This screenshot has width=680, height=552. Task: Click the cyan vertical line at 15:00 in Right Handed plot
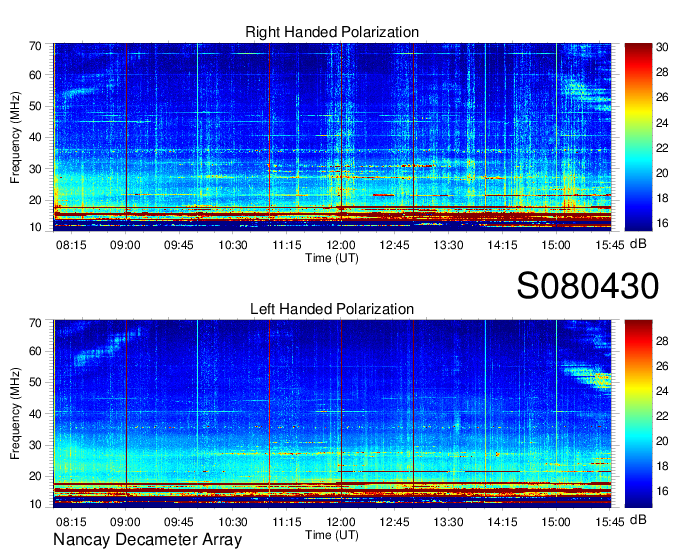556,130
